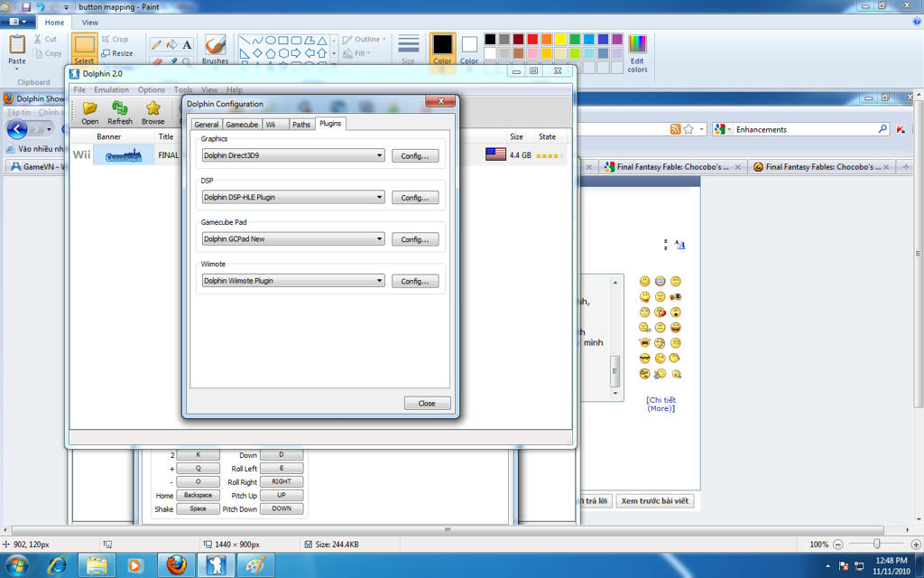Open the Windows Start orb
The height and width of the screenshot is (578, 924).
pyautogui.click(x=18, y=565)
